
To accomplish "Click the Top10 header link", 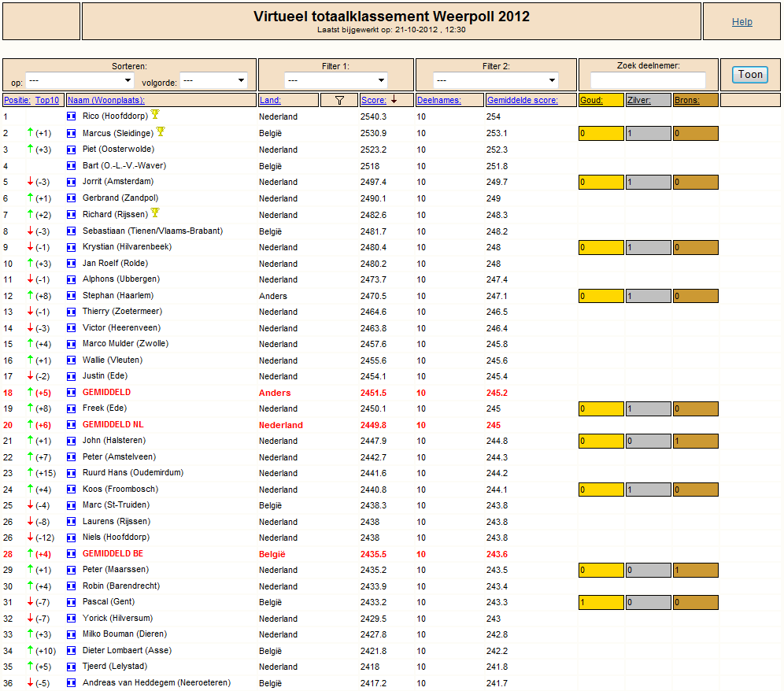I will [x=47, y=100].
